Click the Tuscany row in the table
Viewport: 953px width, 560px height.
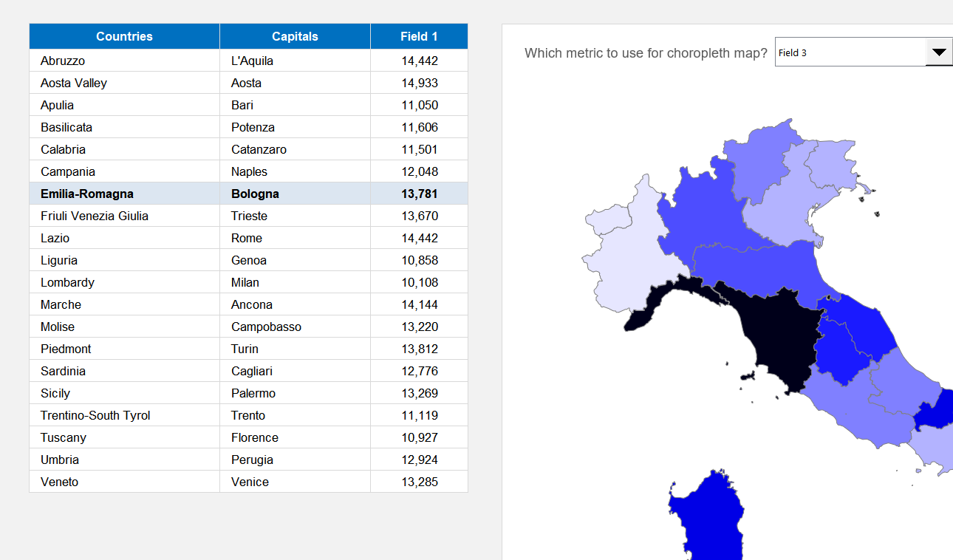(124, 437)
